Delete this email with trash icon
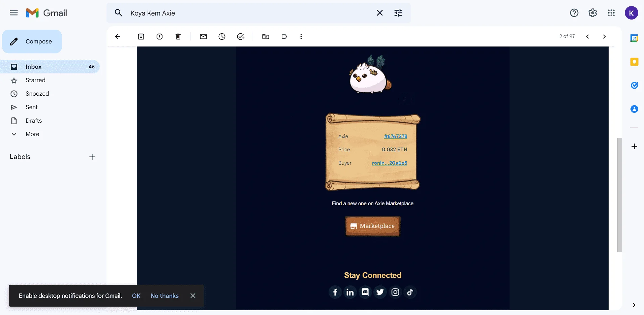This screenshot has height=315, width=644. (178, 37)
